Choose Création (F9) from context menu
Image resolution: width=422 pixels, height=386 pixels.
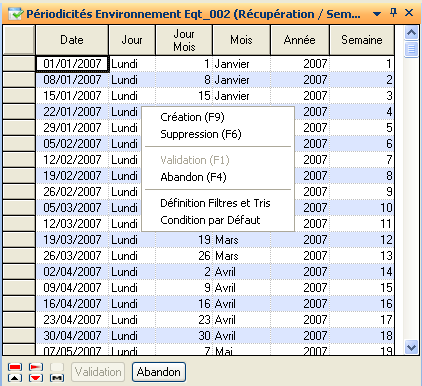coord(192,117)
